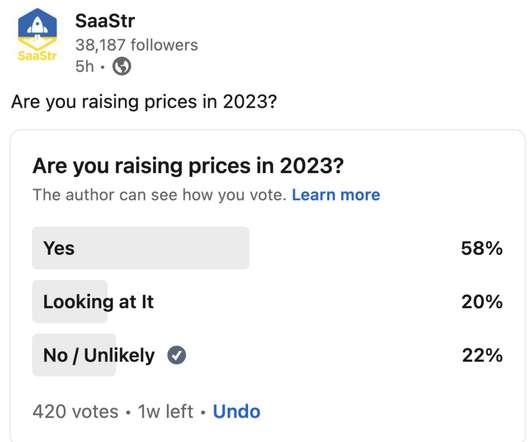Click the bold poll question heading
This screenshot has height=442, width=531.
(x=188, y=166)
